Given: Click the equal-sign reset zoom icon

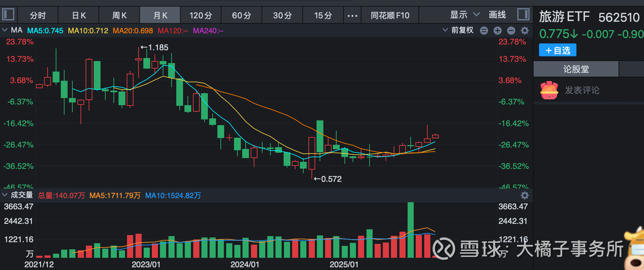Looking at the screenshot, I should click(484, 31).
